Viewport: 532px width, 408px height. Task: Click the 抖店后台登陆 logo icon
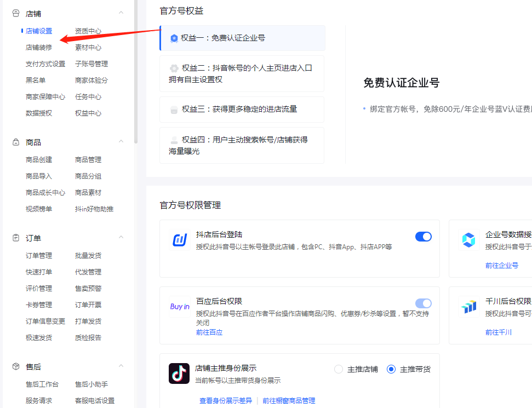180,240
